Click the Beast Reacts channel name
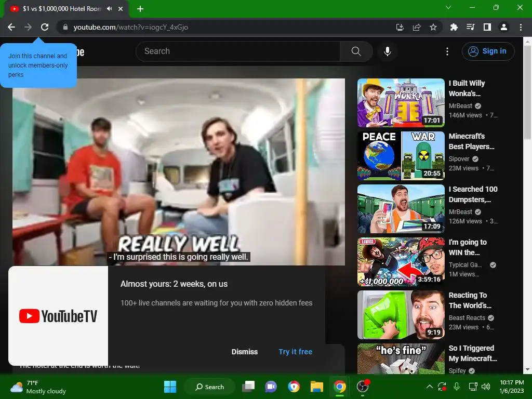Viewport: 532px width, 399px height. [467, 318]
